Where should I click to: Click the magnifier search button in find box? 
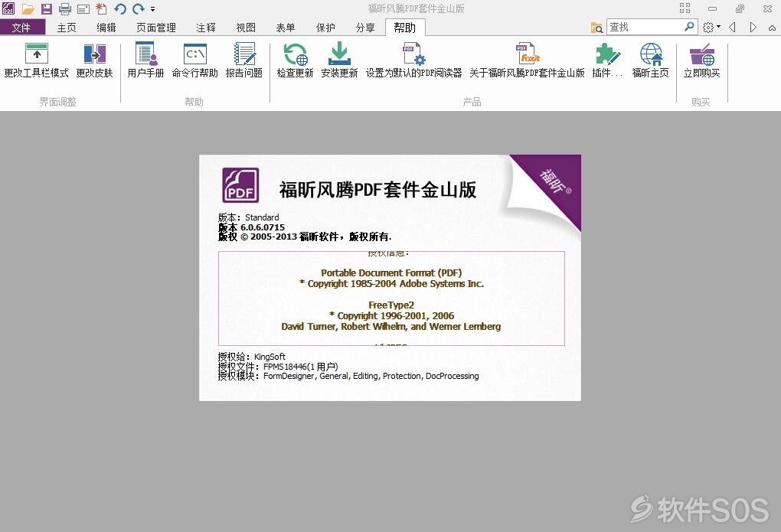click(689, 26)
